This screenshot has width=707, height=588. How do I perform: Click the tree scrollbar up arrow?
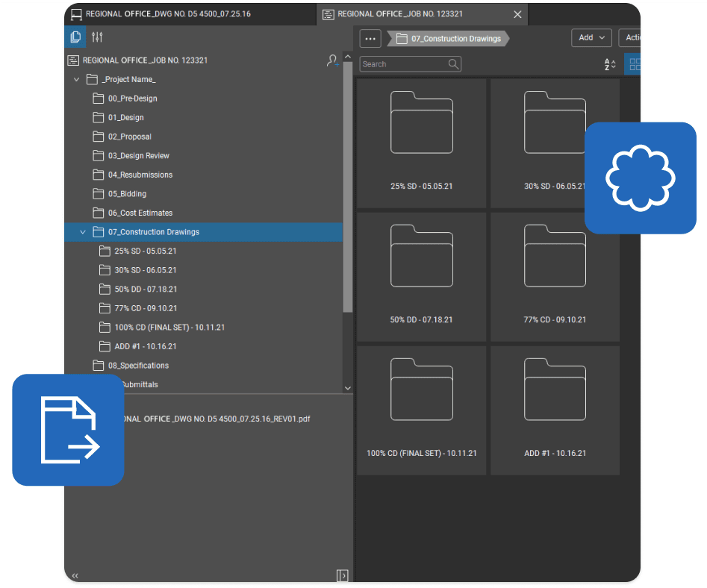[348, 57]
